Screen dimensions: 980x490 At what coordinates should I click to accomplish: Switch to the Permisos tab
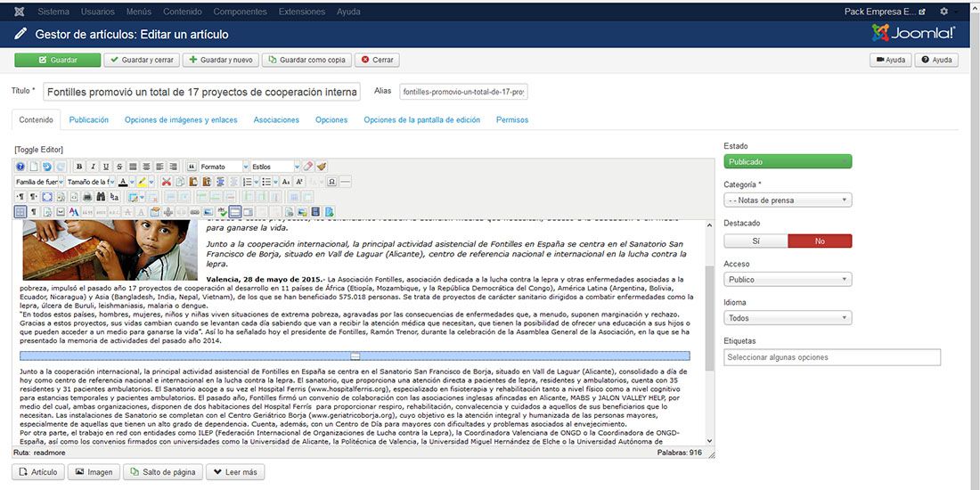tap(512, 119)
